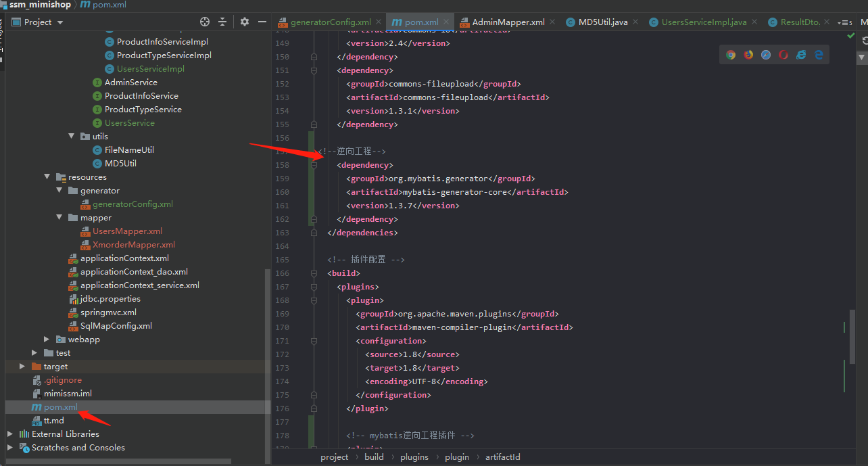The height and width of the screenshot is (466, 868).
Task: Click 'artifactId' breadcrumb at editor bottom
Action: coord(503,457)
